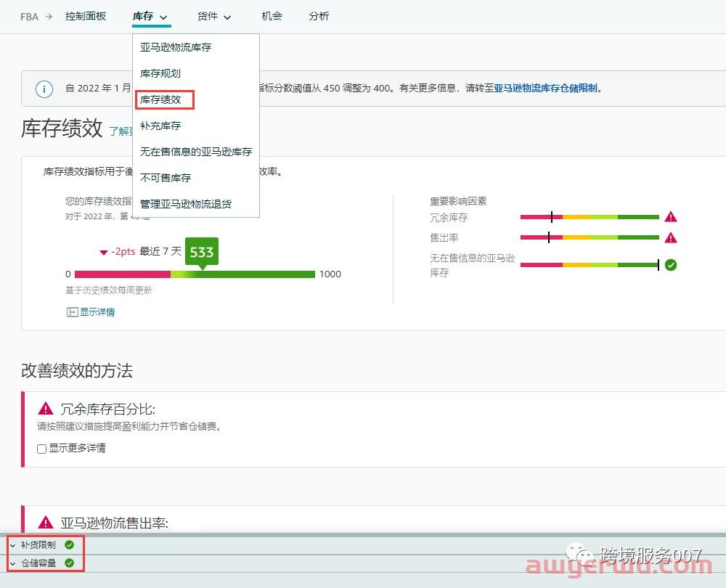726x588 pixels.
Task: Collapse the 库存 dropdown menu chevron
Action: click(x=163, y=17)
